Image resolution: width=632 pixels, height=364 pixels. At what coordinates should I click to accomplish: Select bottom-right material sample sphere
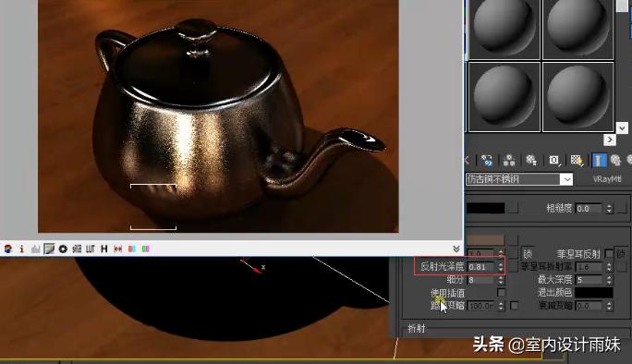(x=578, y=97)
